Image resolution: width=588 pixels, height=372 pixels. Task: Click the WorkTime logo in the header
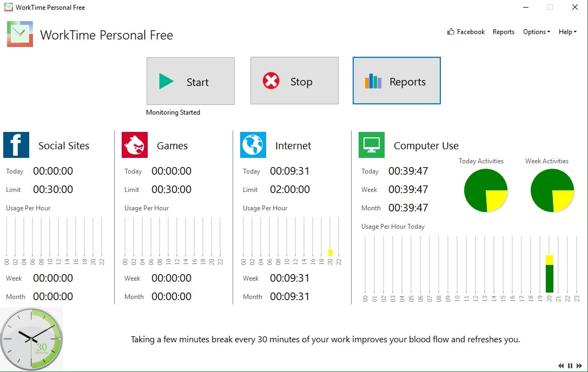[x=20, y=34]
